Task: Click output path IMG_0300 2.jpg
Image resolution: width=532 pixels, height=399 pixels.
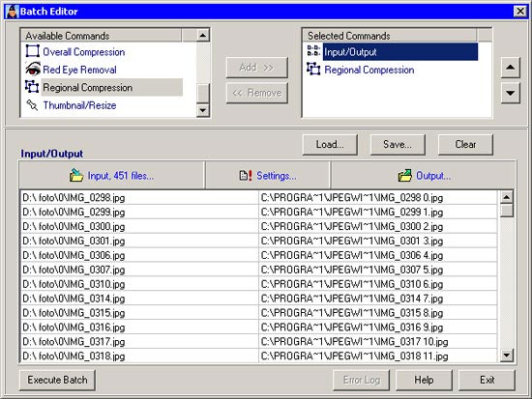Action: pos(378,226)
